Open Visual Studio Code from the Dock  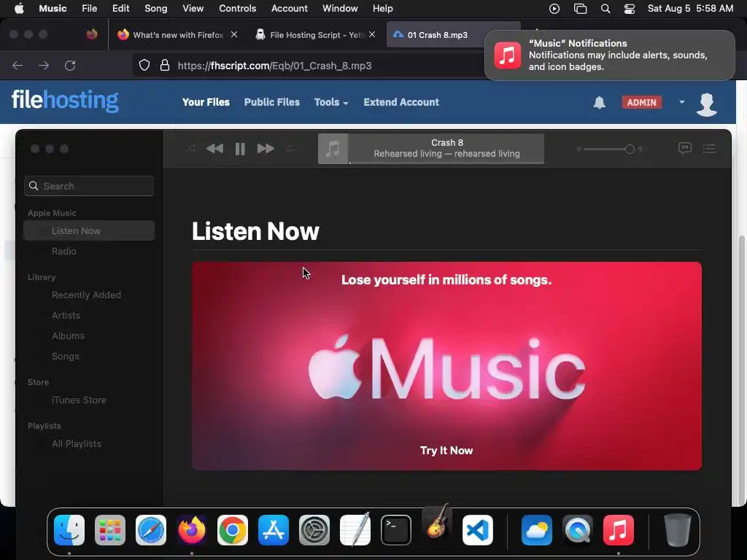click(477, 530)
